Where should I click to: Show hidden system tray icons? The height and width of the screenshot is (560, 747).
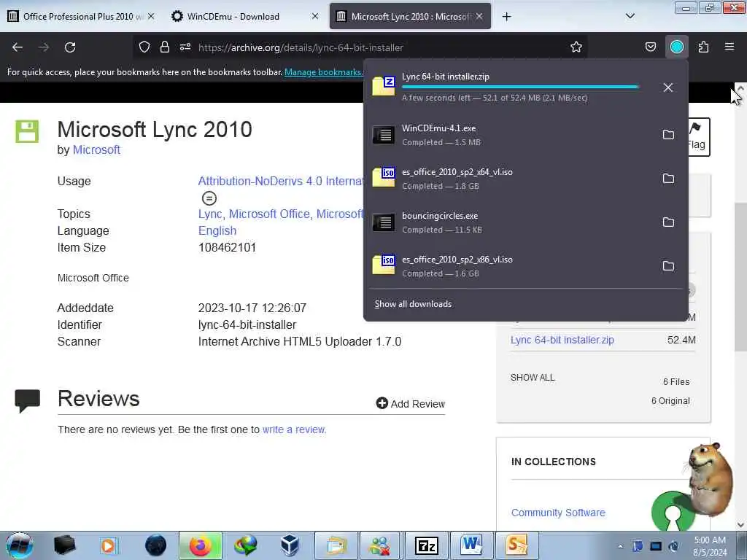(x=620, y=546)
